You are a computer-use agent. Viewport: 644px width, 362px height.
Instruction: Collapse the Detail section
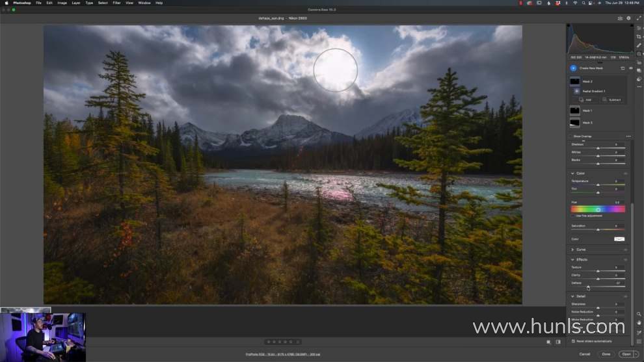click(x=572, y=296)
